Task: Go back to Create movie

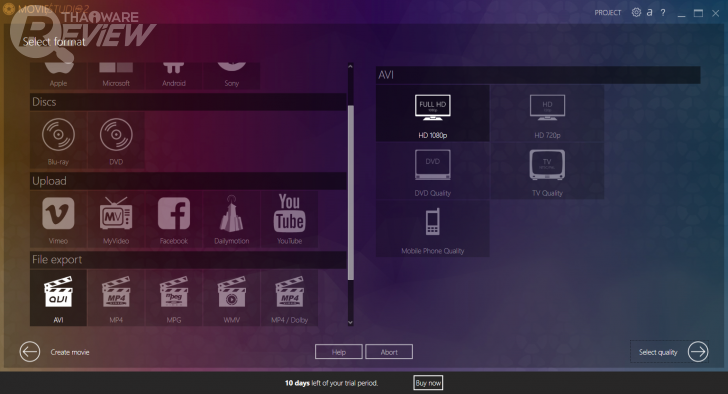Action: 54,352
